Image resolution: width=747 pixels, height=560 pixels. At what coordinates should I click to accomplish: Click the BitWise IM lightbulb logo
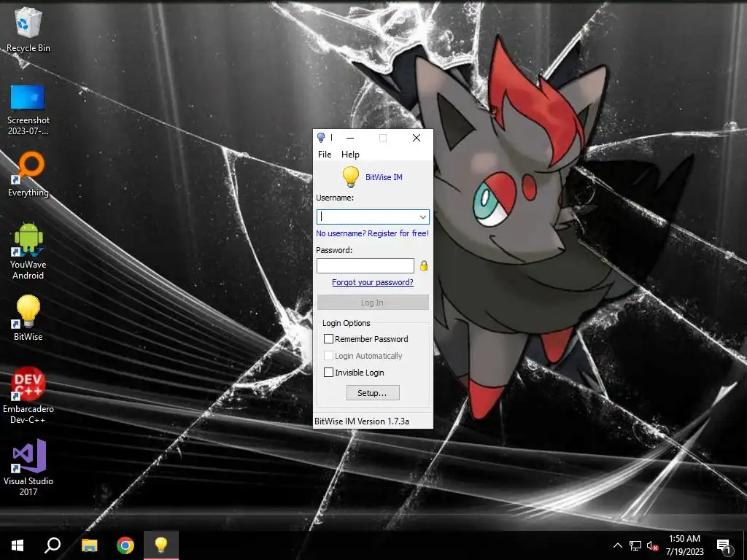(x=351, y=176)
